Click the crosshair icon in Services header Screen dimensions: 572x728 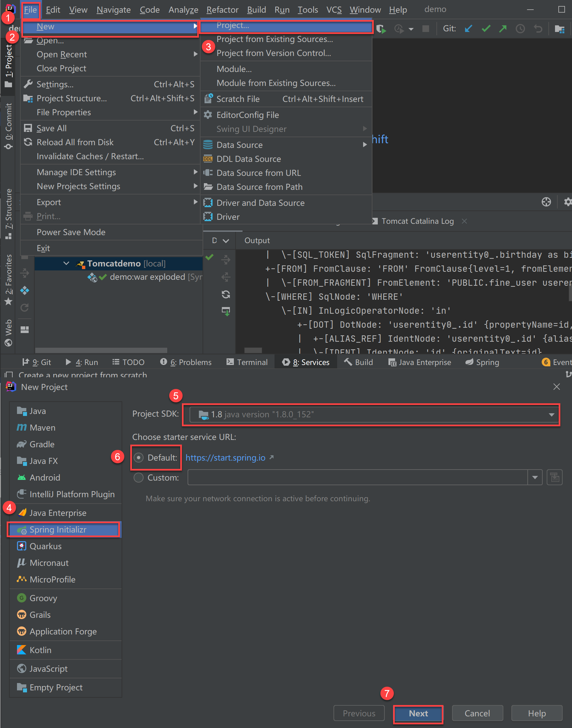click(546, 202)
